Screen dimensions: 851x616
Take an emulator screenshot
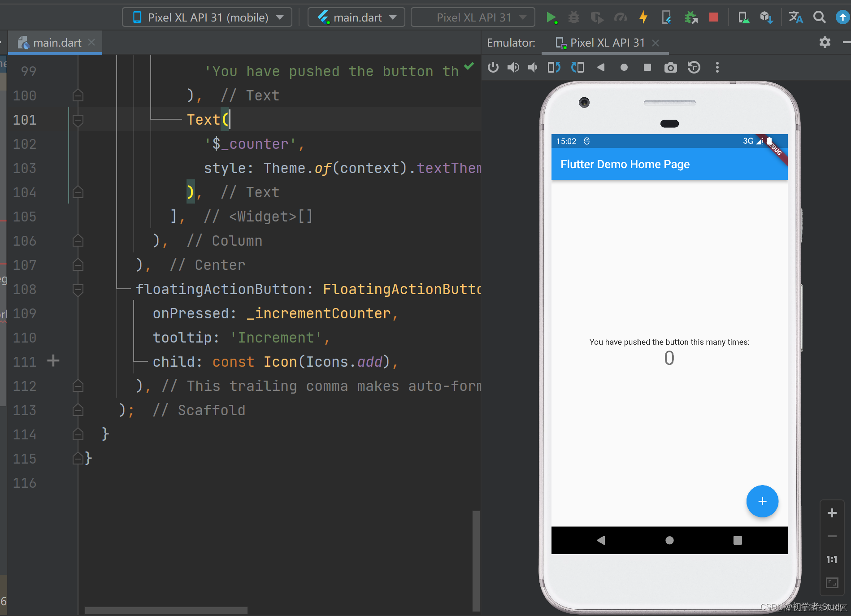tap(671, 67)
